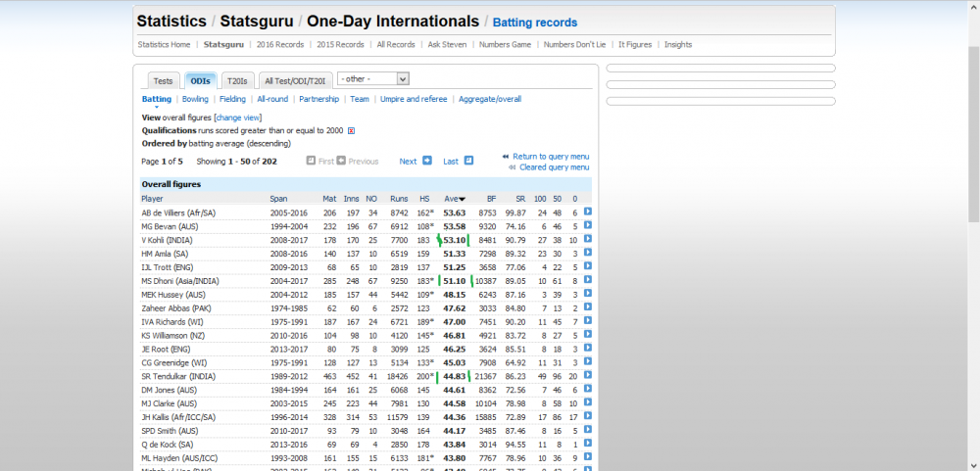Open Aggregate/overall records
Image resolution: width=980 pixels, height=471 pixels.
(x=490, y=99)
